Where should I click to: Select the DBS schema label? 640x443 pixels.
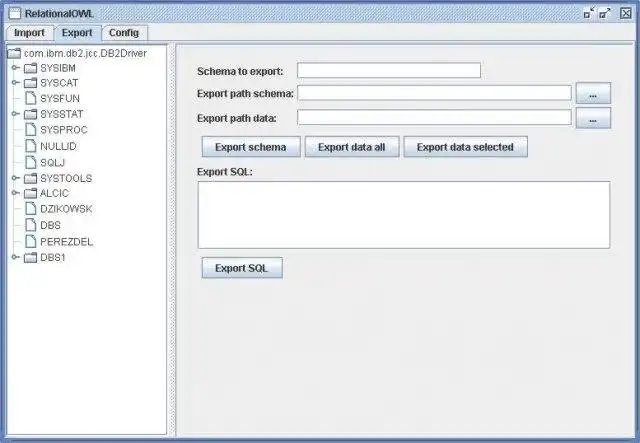click(51, 225)
